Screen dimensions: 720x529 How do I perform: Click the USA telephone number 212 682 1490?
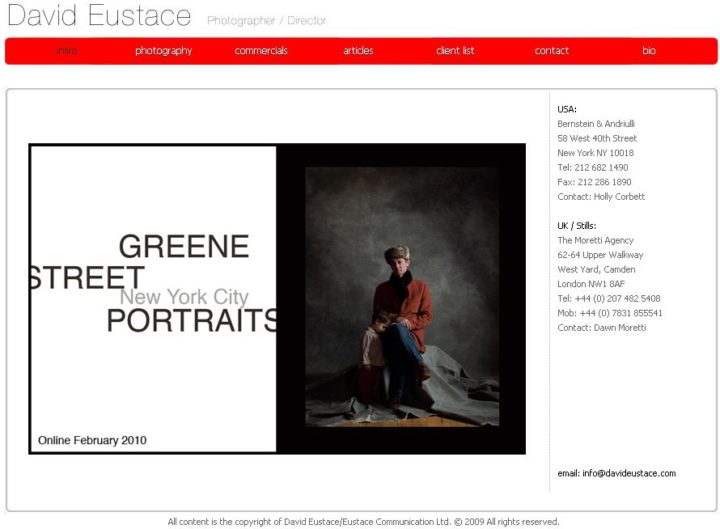click(601, 167)
